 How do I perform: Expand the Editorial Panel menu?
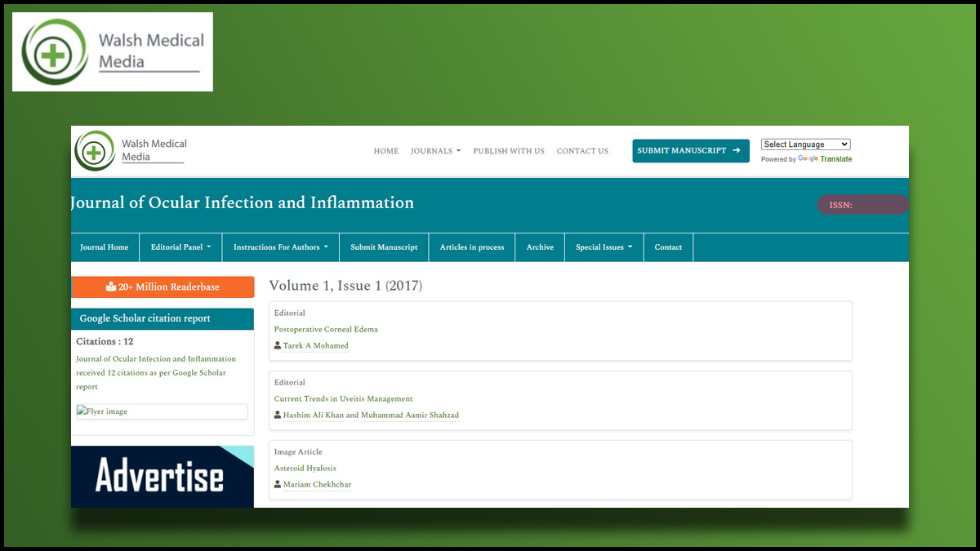(x=180, y=247)
